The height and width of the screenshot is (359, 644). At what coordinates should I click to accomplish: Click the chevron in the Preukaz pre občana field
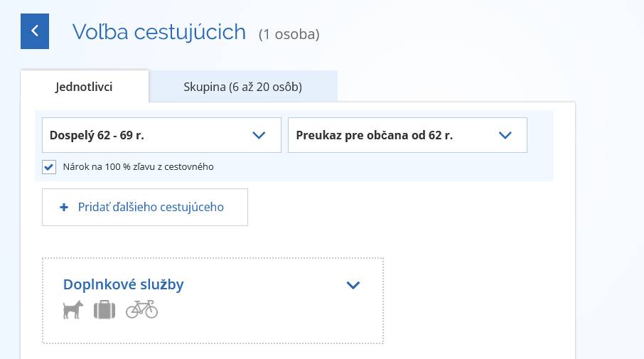tap(505, 135)
